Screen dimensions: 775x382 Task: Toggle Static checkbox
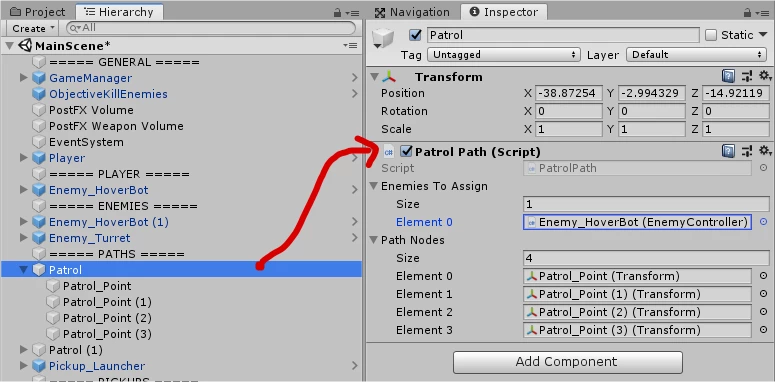click(711, 35)
